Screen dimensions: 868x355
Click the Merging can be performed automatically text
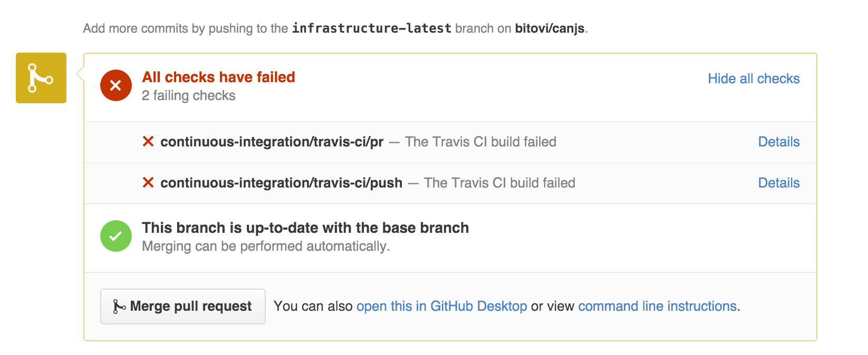coord(265,246)
